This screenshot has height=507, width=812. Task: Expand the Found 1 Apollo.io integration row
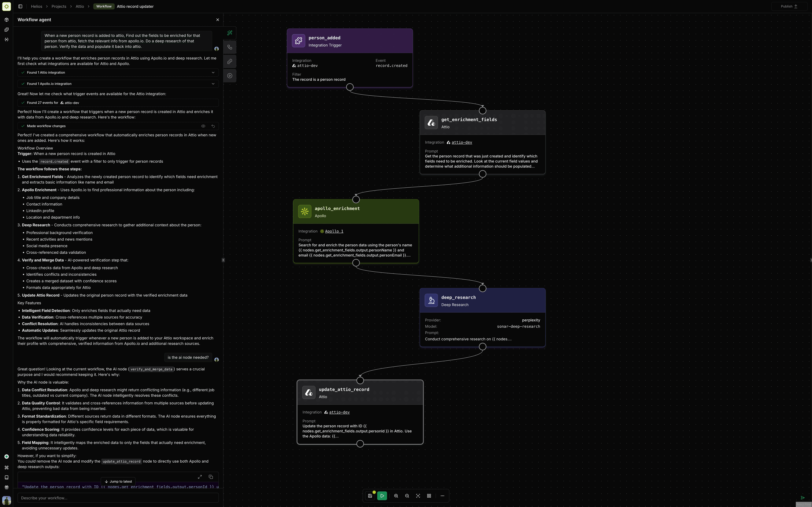(213, 84)
